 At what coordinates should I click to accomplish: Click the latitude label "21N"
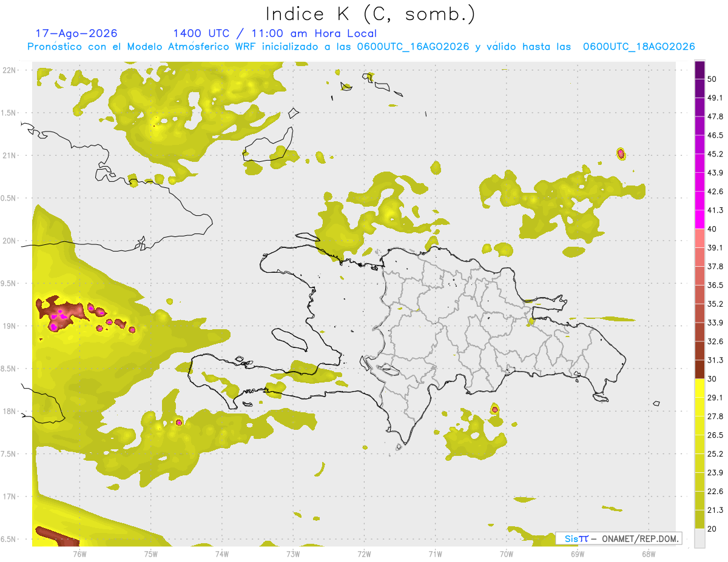[x=9, y=156]
